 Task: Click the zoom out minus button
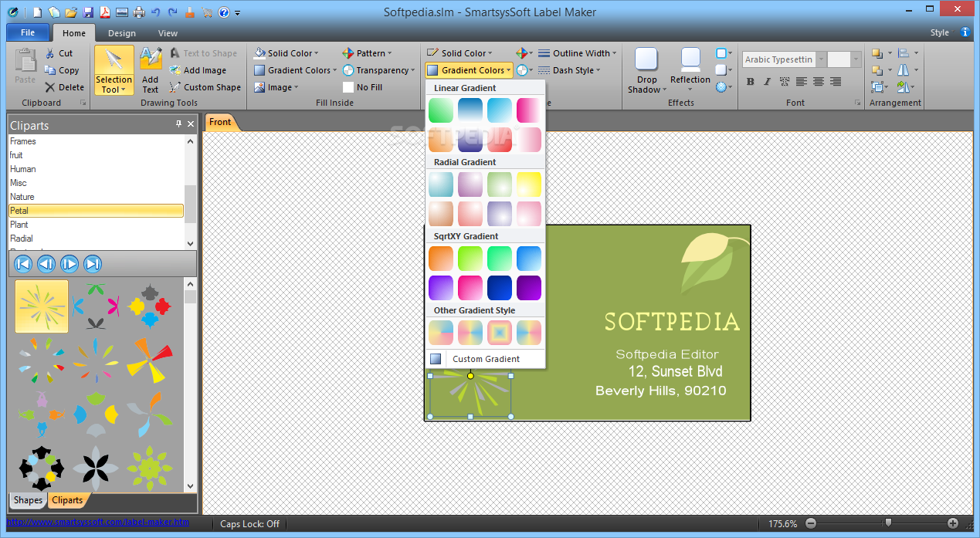tap(811, 523)
